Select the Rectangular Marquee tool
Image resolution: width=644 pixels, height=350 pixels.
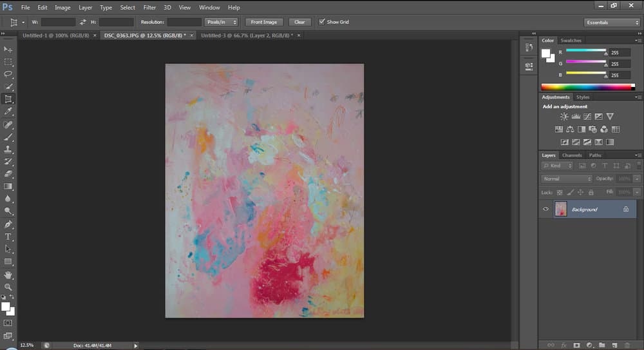pyautogui.click(x=8, y=62)
